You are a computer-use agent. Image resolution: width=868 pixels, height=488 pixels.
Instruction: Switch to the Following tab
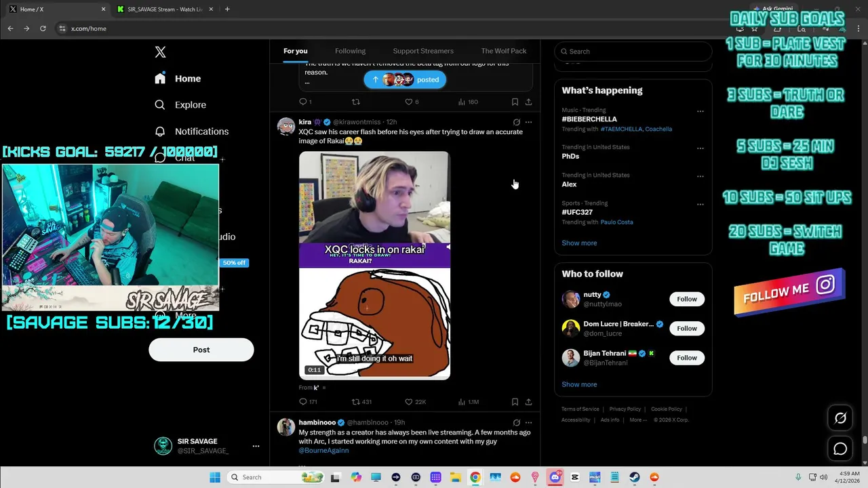coord(350,51)
